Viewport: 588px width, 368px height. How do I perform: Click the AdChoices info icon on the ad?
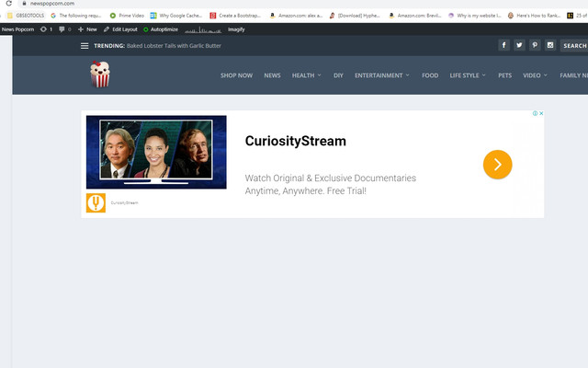535,113
